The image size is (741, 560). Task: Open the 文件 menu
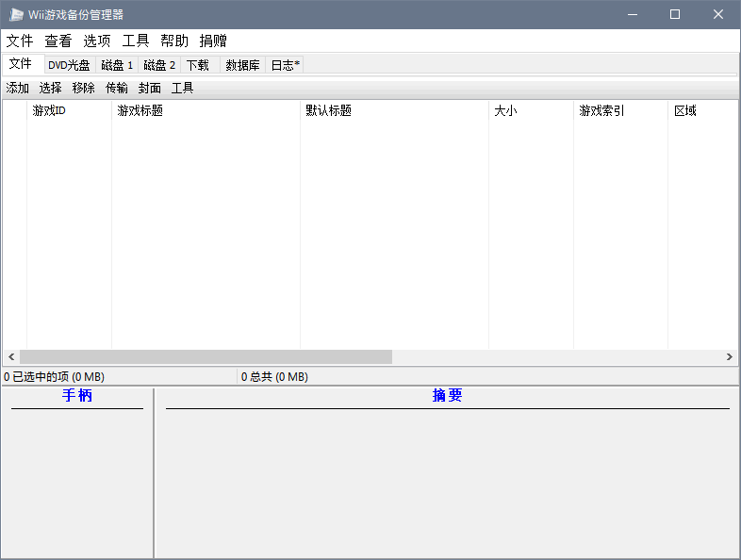[x=20, y=41]
